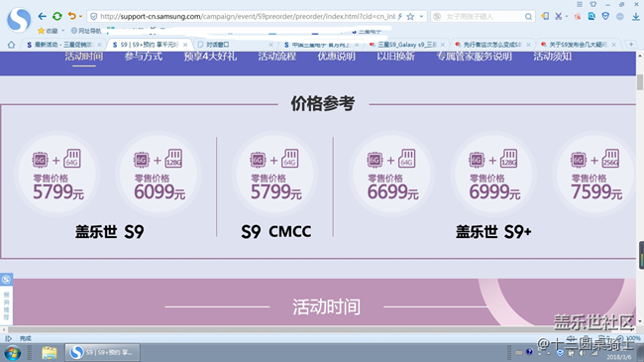Viewport: 644px width, 362px height.
Task: Toggle the lightning speed mode icon
Action: [399, 17]
